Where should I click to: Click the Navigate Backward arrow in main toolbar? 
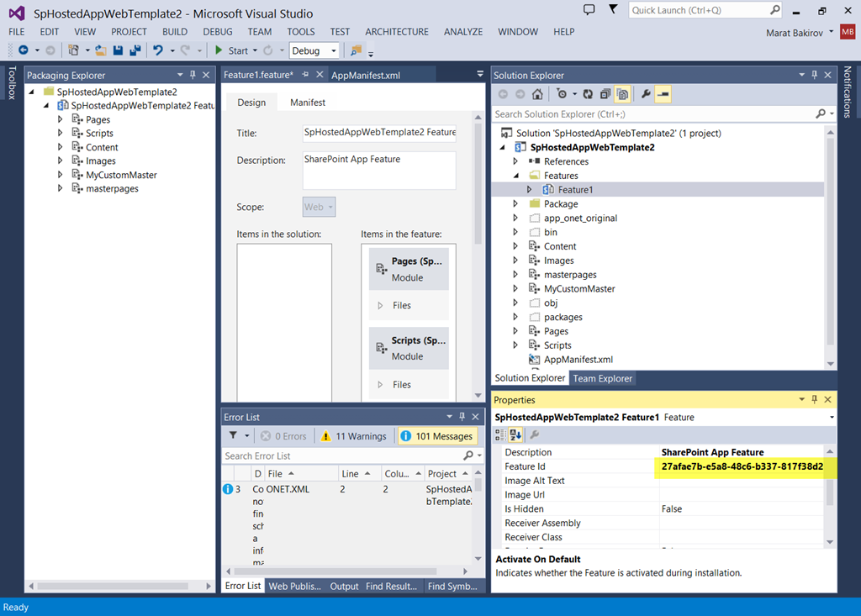pyautogui.click(x=23, y=50)
